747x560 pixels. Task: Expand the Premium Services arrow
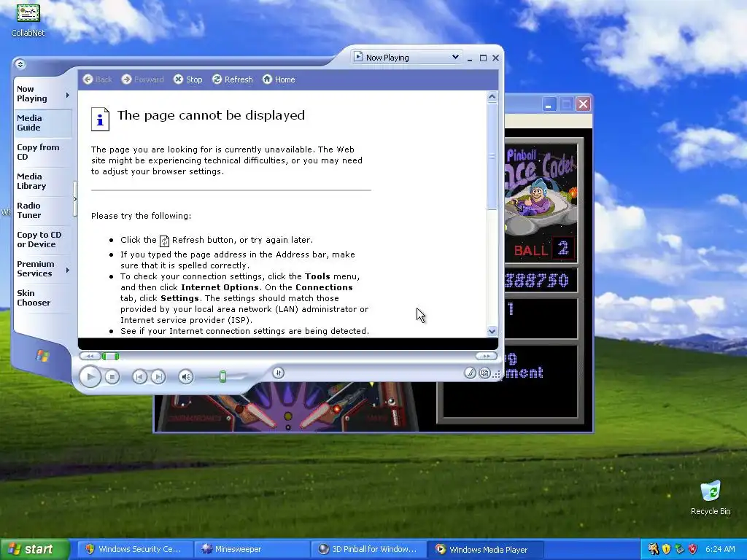pos(68,270)
